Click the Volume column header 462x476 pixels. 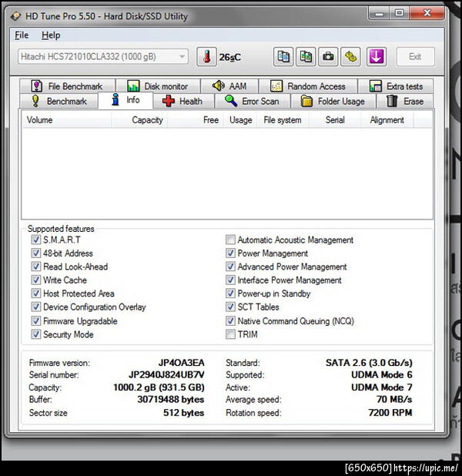(x=66, y=120)
